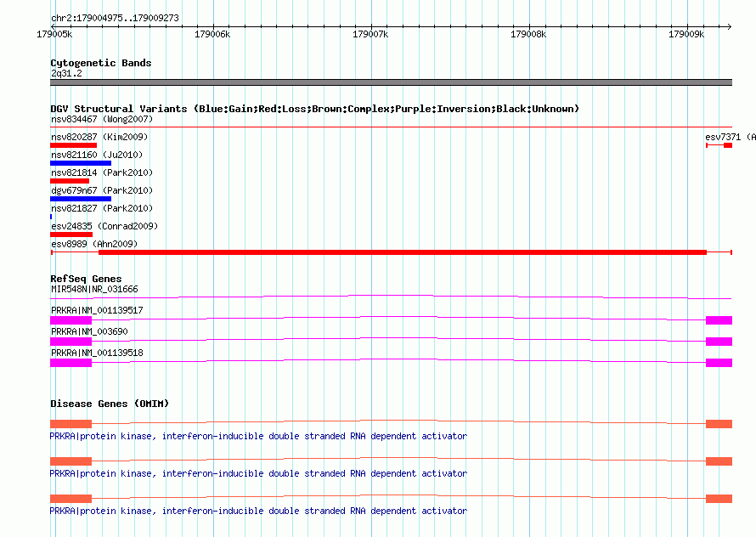Open the esv8989 (Ahn2009) variant label
The height and width of the screenshot is (537, 756).
click(x=94, y=244)
